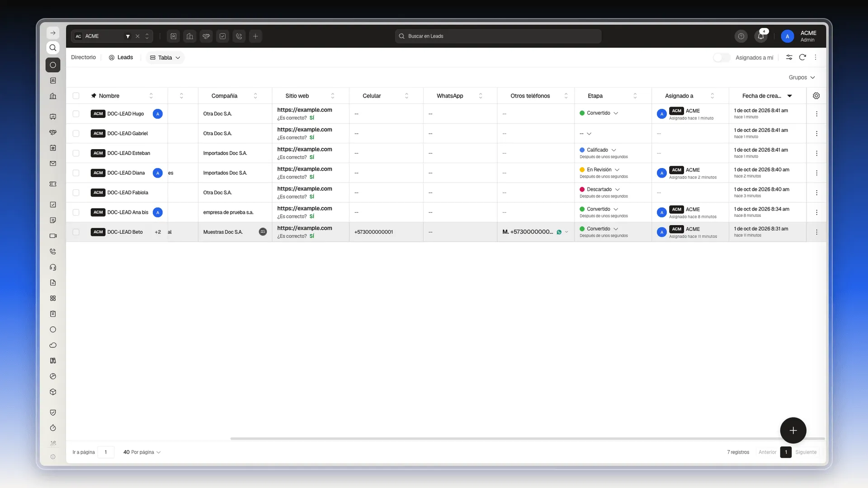
Task: Change DOC-LEAD Esteban's Calificado stage dropdown
Action: (598, 150)
